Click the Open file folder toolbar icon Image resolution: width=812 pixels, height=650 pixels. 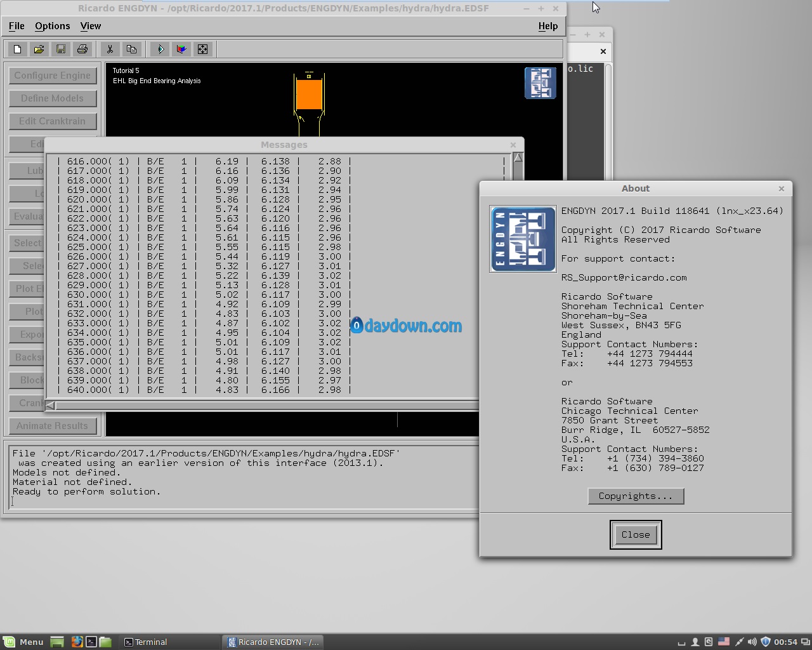click(39, 49)
